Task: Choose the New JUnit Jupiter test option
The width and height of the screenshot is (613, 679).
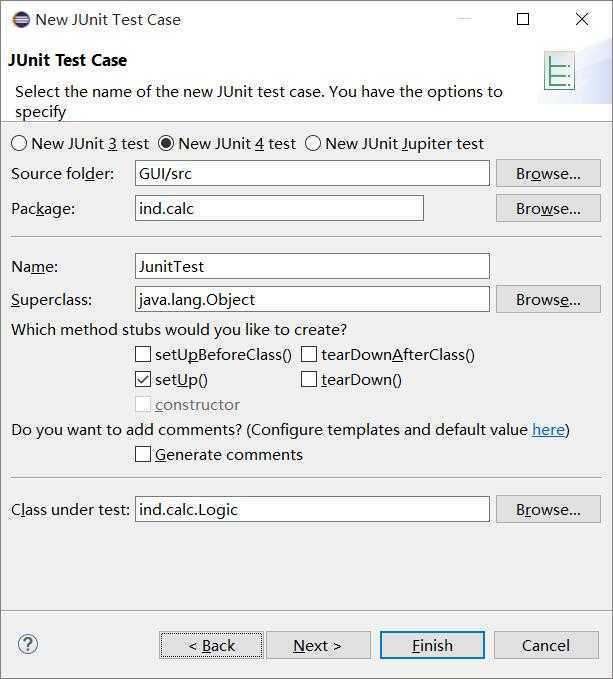Action: [x=313, y=143]
